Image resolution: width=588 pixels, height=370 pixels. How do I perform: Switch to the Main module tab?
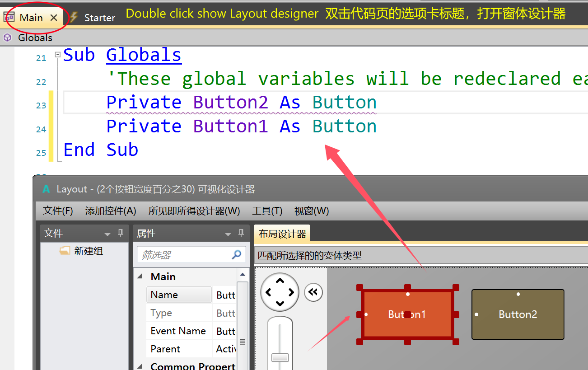(x=31, y=18)
